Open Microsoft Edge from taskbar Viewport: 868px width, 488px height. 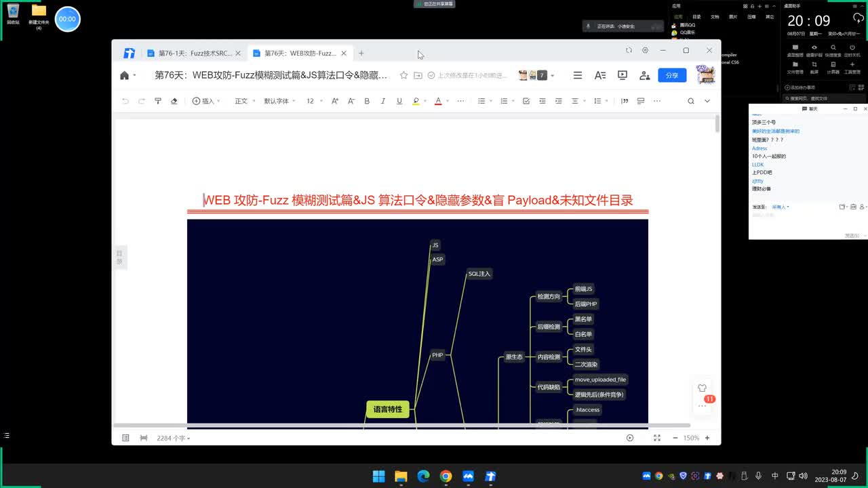(x=423, y=476)
